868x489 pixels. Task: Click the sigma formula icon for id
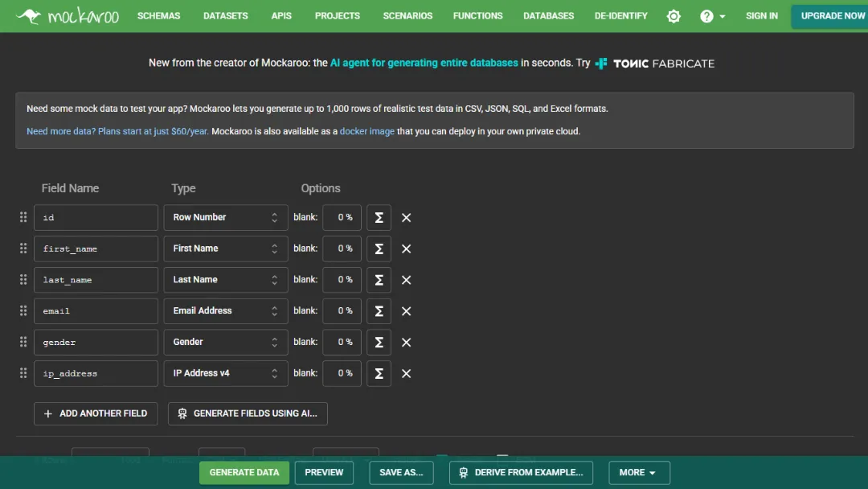pos(379,218)
